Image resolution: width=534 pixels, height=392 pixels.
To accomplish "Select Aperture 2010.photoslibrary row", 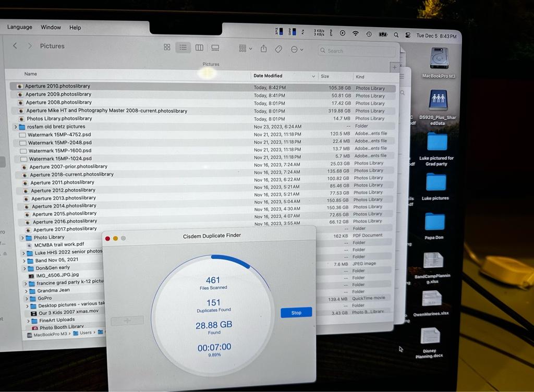I will click(x=203, y=87).
